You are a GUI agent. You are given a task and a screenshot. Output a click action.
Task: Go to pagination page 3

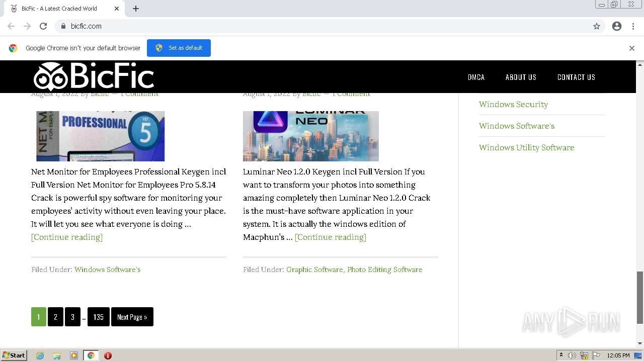pos(72,317)
